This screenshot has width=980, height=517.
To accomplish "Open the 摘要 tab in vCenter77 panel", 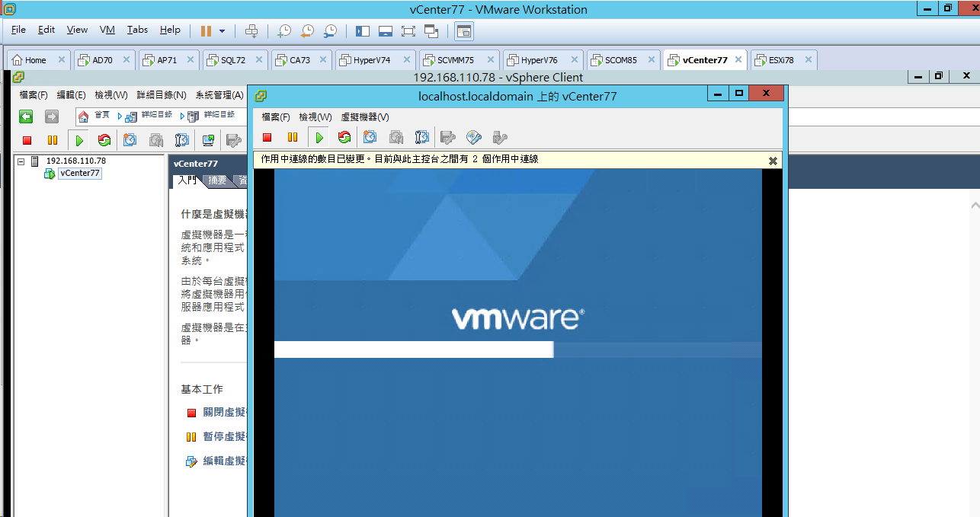I will (217, 180).
